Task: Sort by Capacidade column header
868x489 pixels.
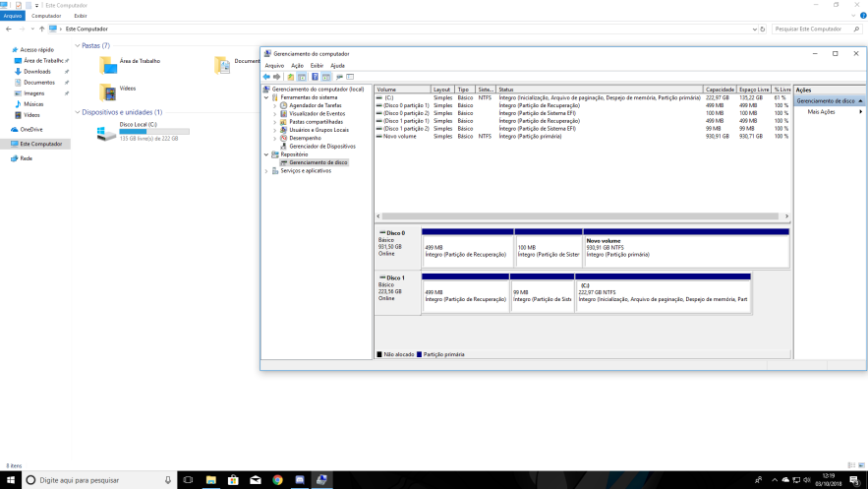Action: (720, 90)
